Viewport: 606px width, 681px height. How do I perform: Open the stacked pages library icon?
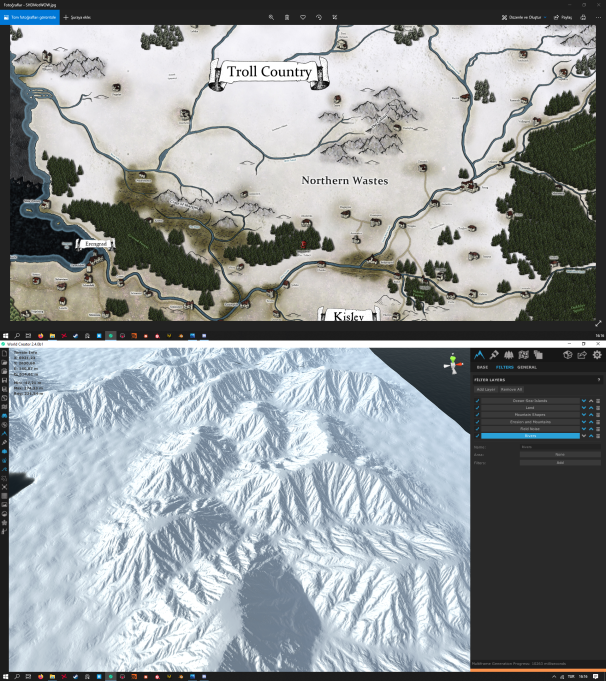click(538, 355)
